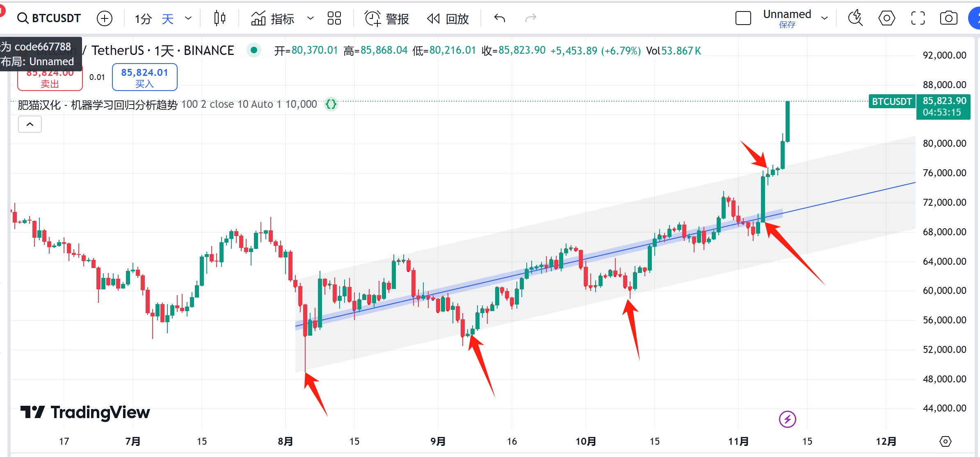Take a chart snapshot with camera icon
The image size is (980, 457).
click(x=948, y=18)
